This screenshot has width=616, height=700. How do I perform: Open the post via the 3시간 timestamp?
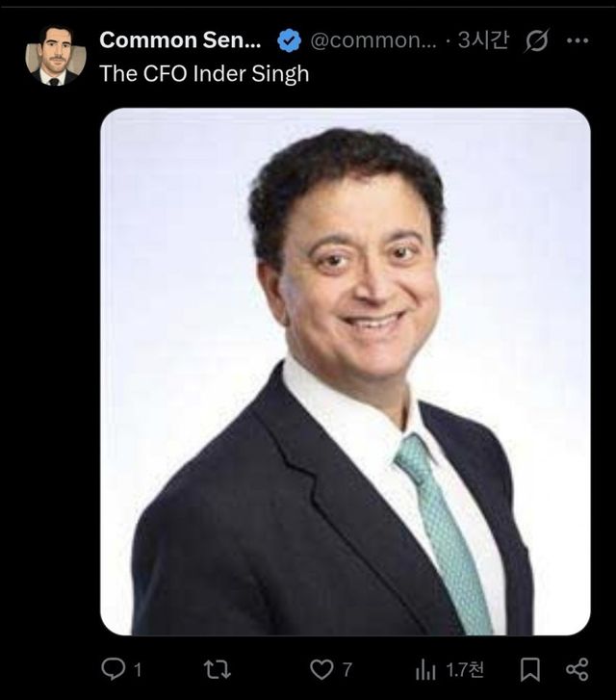click(482, 41)
